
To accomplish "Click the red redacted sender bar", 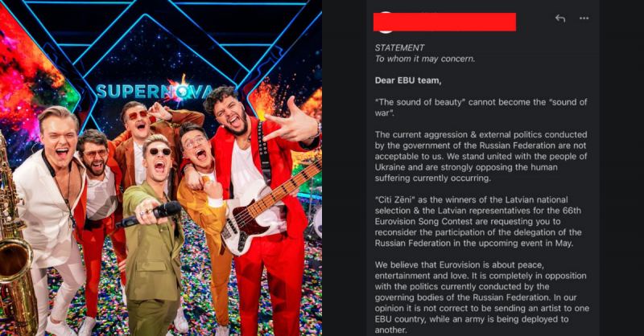I will [444, 22].
